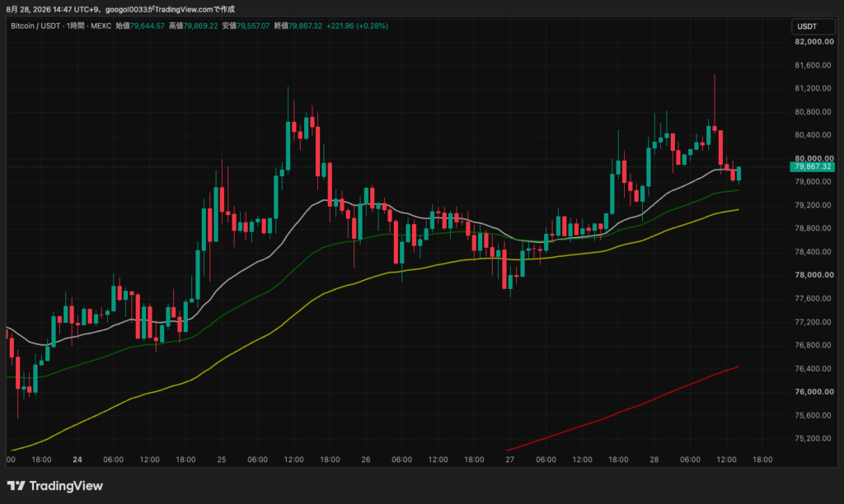Viewport: 844px width, 504px height.
Task: Click the date label 26 on time axis
Action: (366, 460)
